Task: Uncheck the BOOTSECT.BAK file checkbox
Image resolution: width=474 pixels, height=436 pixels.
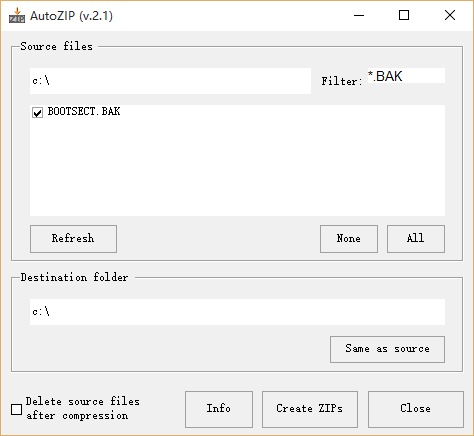Action: click(x=37, y=113)
